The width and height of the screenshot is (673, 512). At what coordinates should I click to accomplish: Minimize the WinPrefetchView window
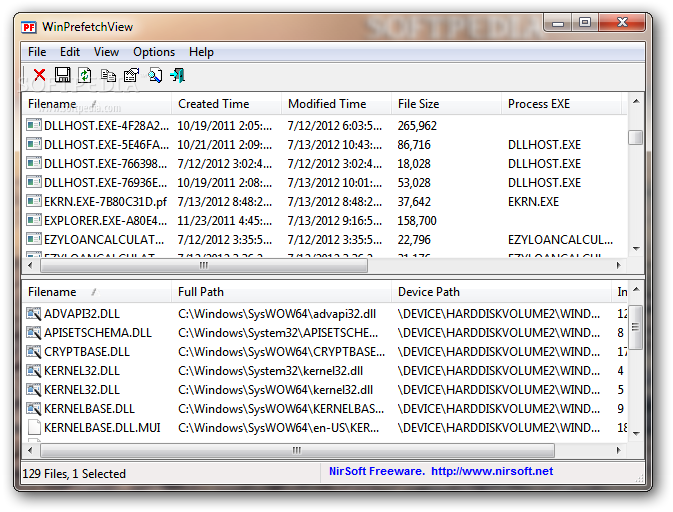558,22
